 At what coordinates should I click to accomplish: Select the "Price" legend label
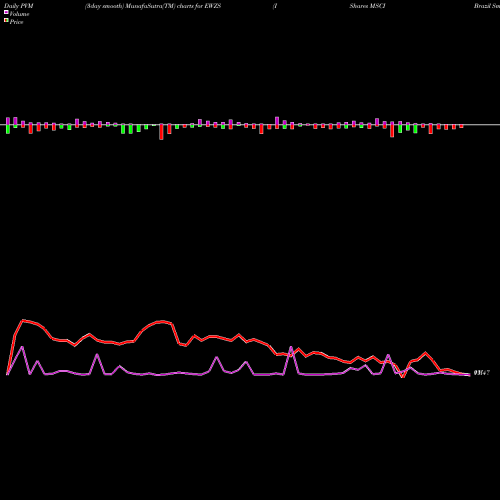click(16, 22)
